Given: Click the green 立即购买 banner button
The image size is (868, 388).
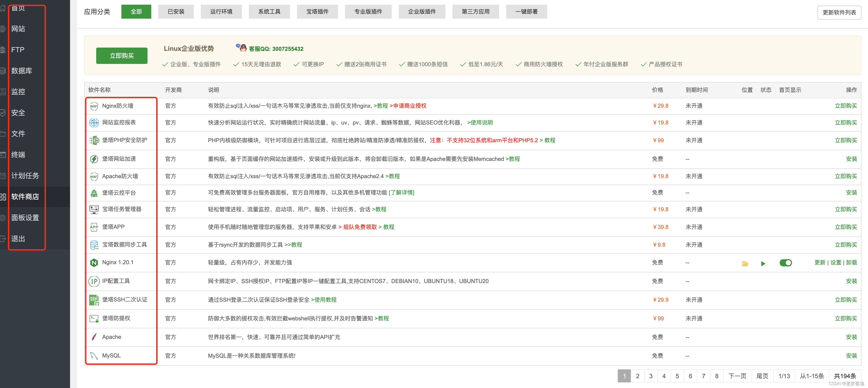Looking at the screenshot, I should click(122, 55).
